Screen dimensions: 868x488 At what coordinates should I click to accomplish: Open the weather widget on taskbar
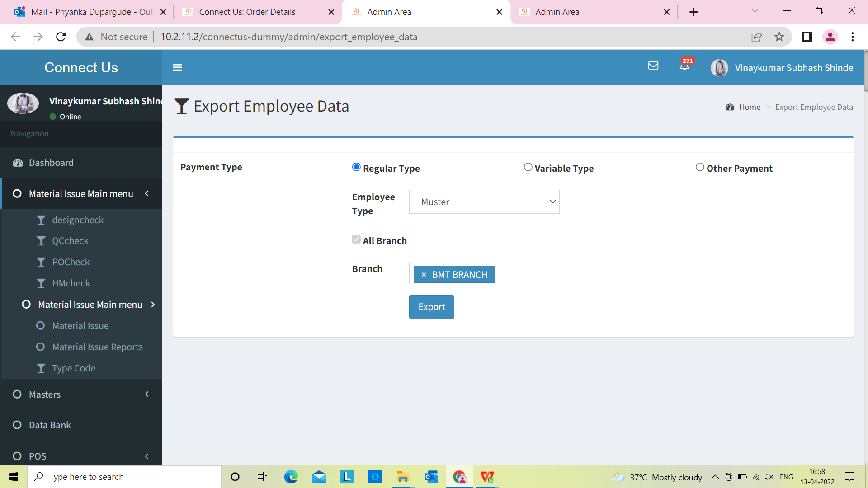[658, 477]
